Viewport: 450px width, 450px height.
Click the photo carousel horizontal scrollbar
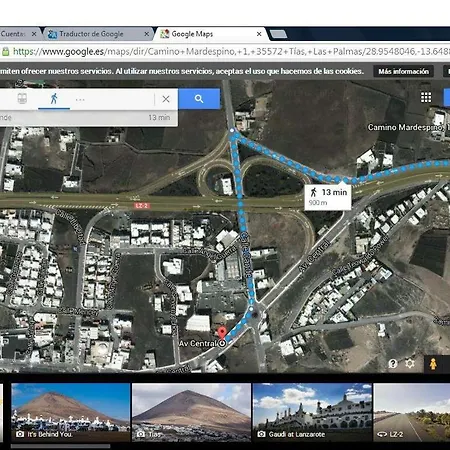(60, 446)
